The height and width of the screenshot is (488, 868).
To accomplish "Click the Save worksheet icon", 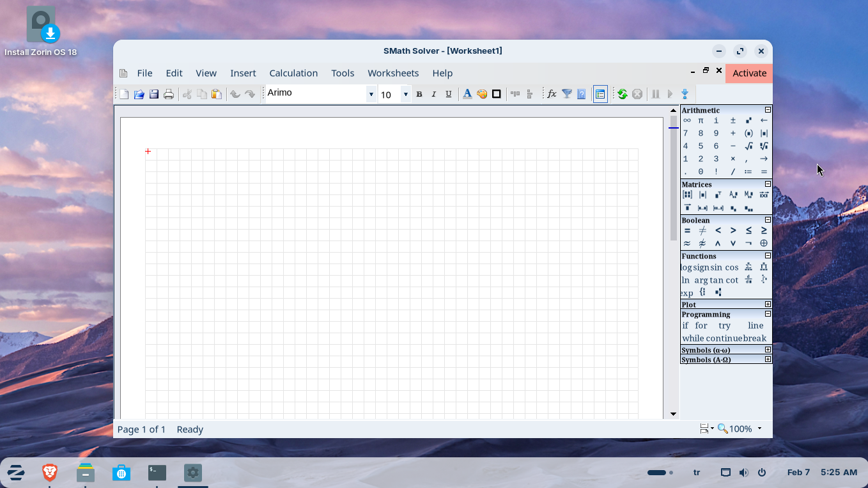I will coord(154,95).
